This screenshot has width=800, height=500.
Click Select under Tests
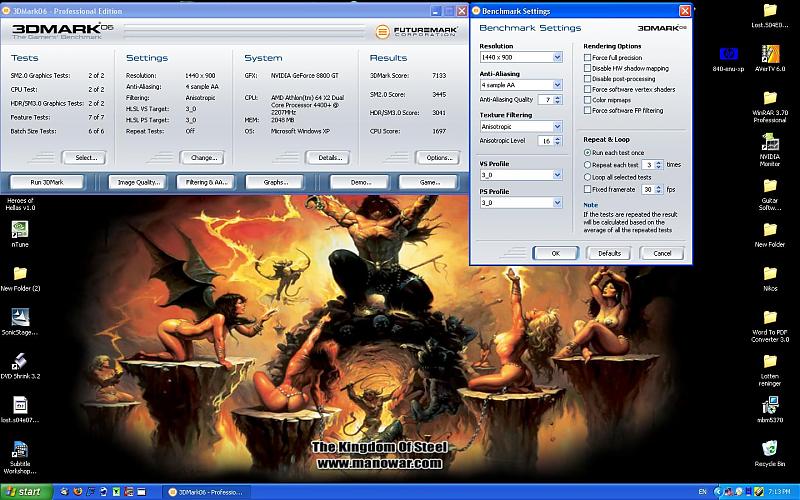[x=84, y=158]
